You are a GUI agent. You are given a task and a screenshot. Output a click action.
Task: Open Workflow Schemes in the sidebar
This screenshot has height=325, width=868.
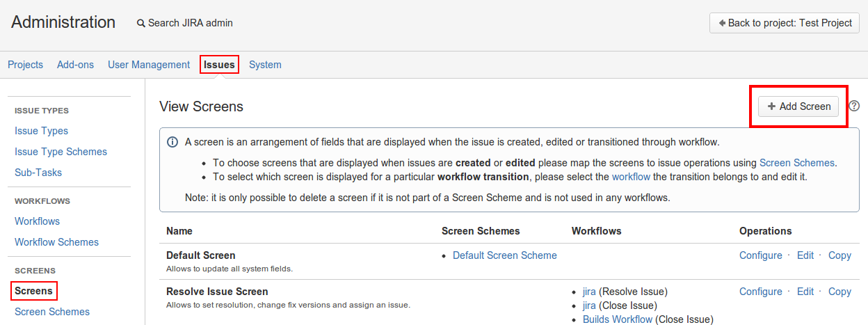tap(56, 242)
